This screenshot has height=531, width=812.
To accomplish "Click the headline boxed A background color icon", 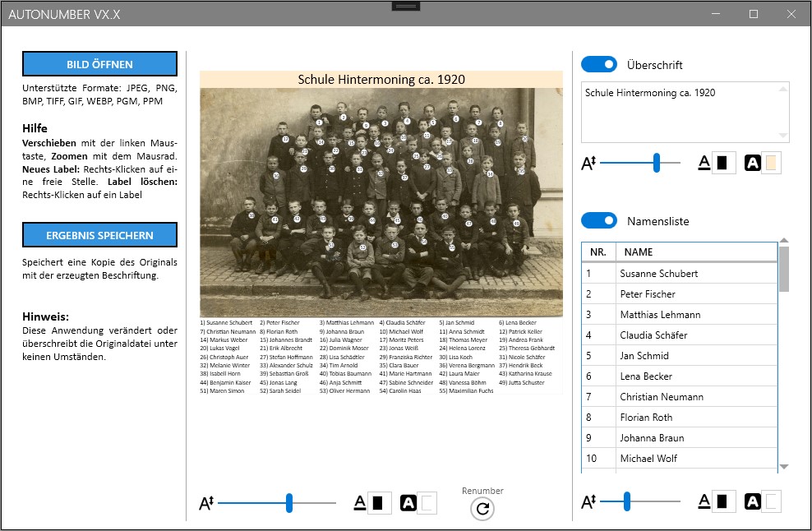I will [x=753, y=163].
